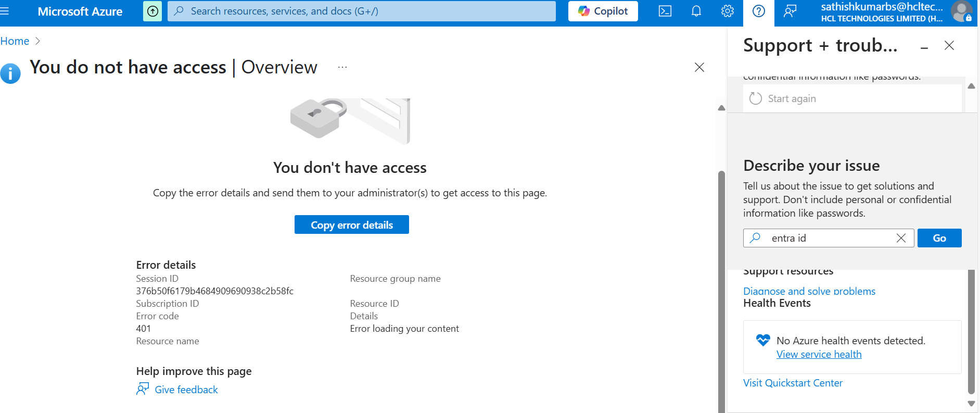Click the 'Subscription ID' label
The height and width of the screenshot is (413, 980).
click(168, 304)
